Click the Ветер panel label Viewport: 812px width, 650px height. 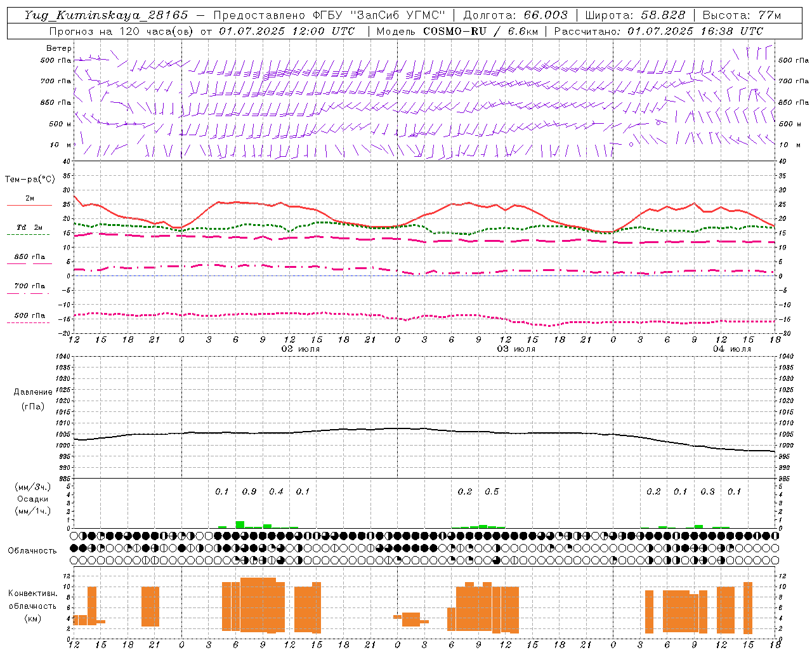pos(59,48)
